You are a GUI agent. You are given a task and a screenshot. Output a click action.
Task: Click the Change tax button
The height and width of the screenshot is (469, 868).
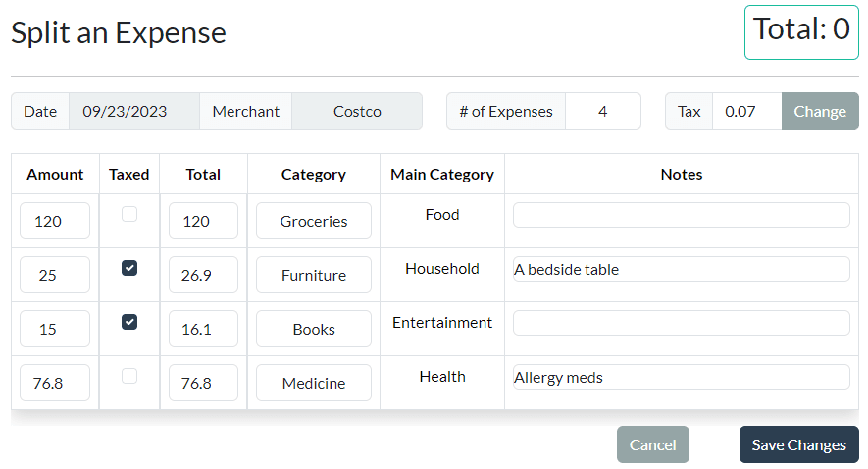pos(820,111)
